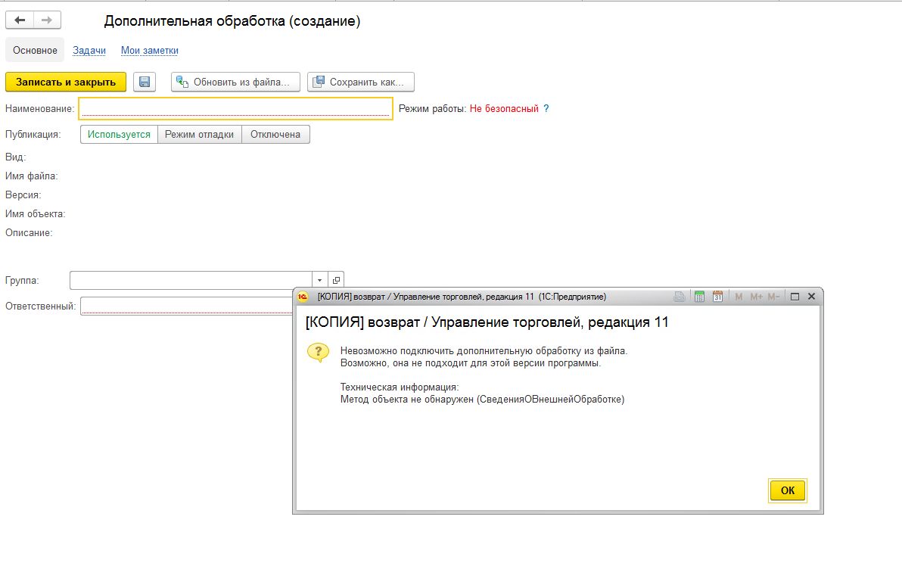Focus the Ответственный input field
The image size is (902, 588).
[187, 306]
